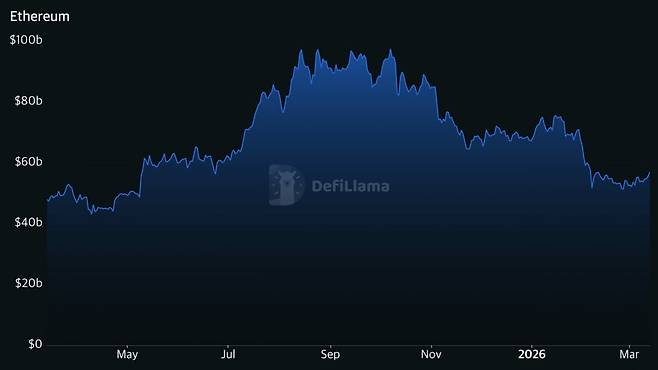Click the $0 y-axis label

coord(35,344)
